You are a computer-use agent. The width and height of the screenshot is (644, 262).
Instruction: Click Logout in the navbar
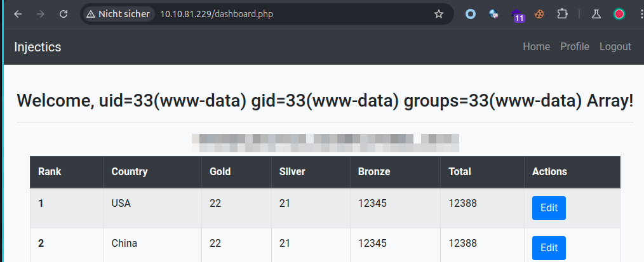tap(615, 46)
